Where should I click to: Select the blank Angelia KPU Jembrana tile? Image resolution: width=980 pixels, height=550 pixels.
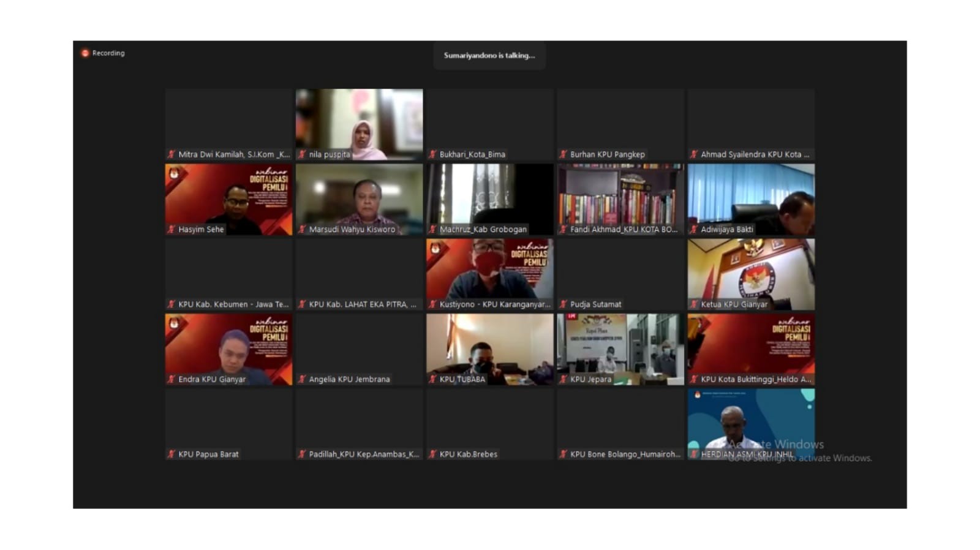[x=359, y=346]
